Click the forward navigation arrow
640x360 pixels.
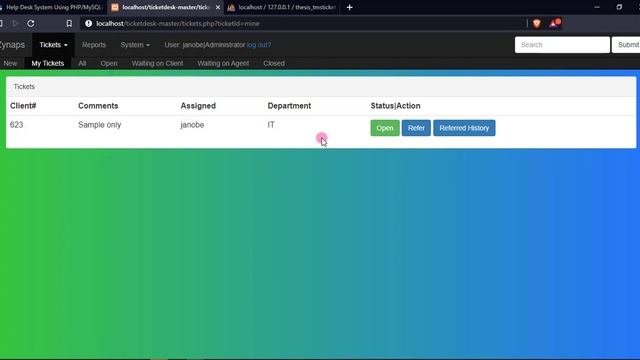tap(15, 23)
